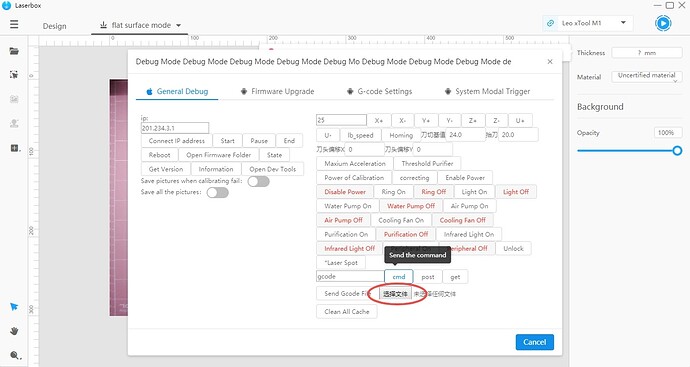Move axis with X+ button

coord(379,121)
